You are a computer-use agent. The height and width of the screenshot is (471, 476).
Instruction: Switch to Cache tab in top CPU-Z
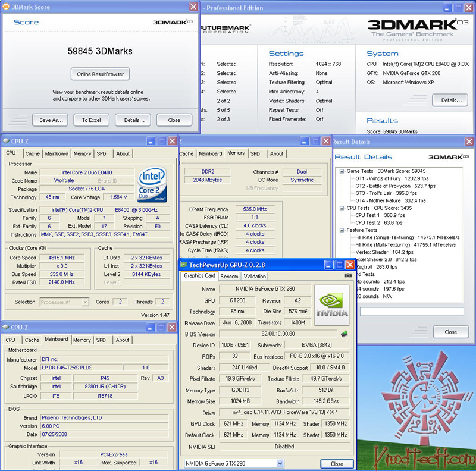coord(33,154)
